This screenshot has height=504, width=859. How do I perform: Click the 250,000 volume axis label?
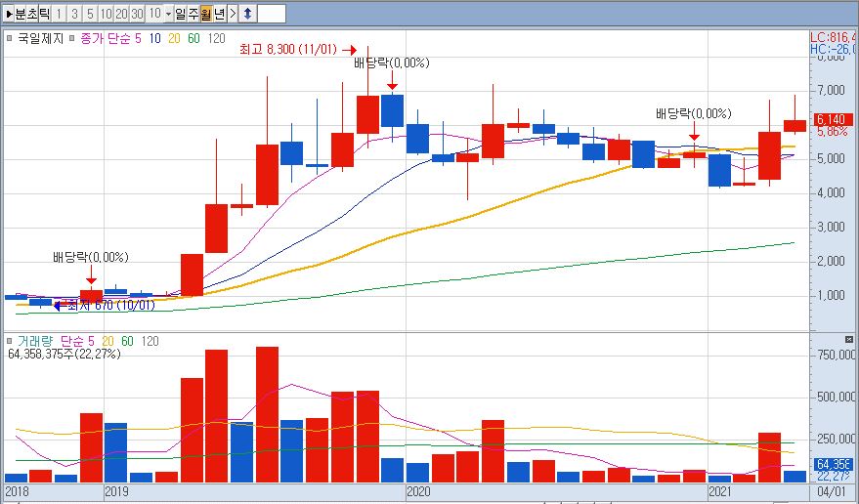click(835, 439)
